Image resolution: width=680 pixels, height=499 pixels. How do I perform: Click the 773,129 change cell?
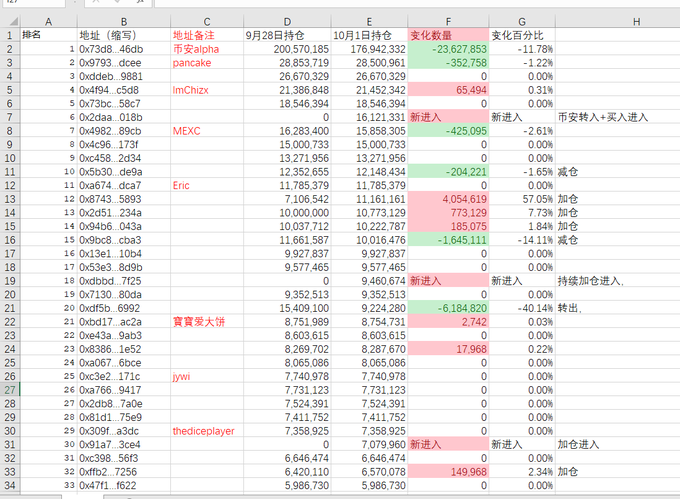tap(448, 213)
